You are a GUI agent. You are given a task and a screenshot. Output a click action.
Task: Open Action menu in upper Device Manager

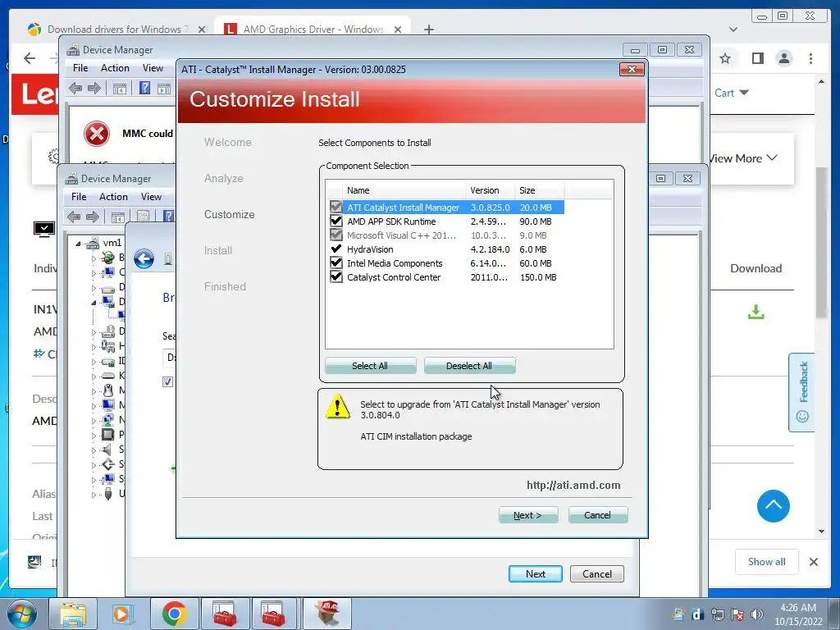pos(115,68)
